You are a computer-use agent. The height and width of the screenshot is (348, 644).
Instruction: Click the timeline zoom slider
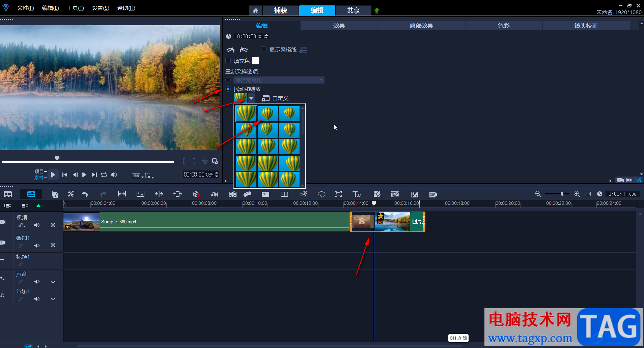(557, 194)
